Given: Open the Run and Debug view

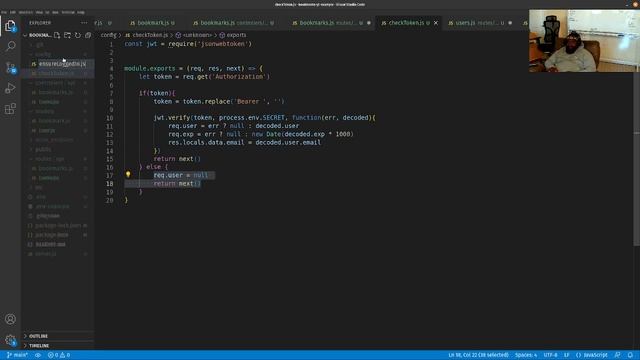Looking at the screenshot, I should pyautogui.click(x=10, y=88).
